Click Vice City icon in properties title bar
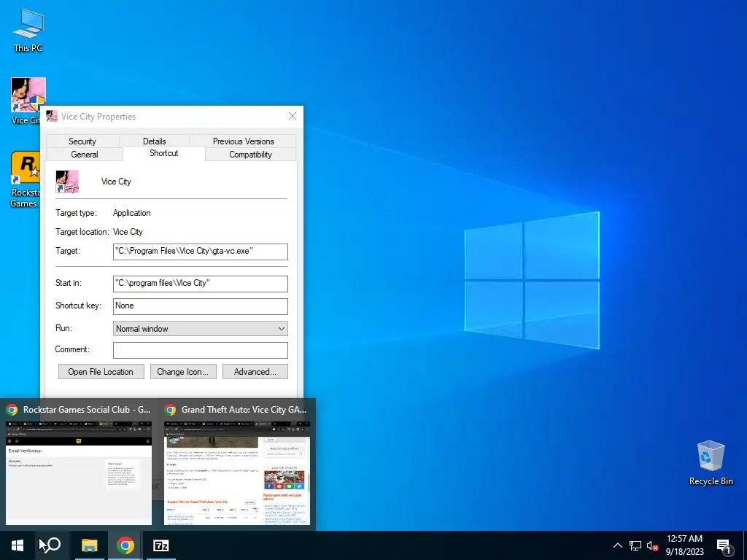The width and height of the screenshot is (747, 560). (x=52, y=116)
